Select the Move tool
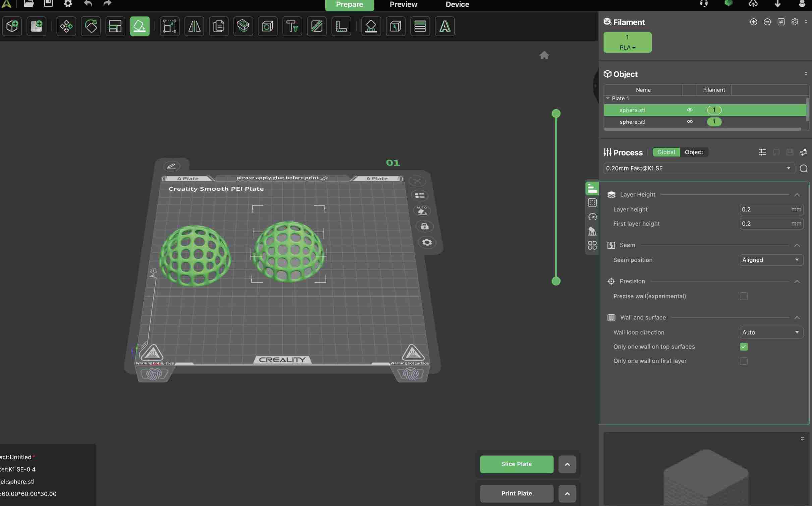The image size is (812, 506). [66, 26]
